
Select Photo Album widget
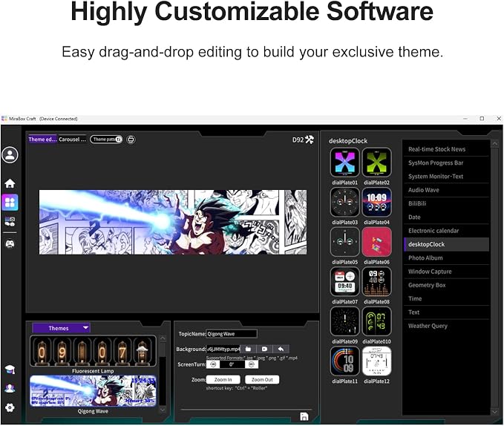446,258
